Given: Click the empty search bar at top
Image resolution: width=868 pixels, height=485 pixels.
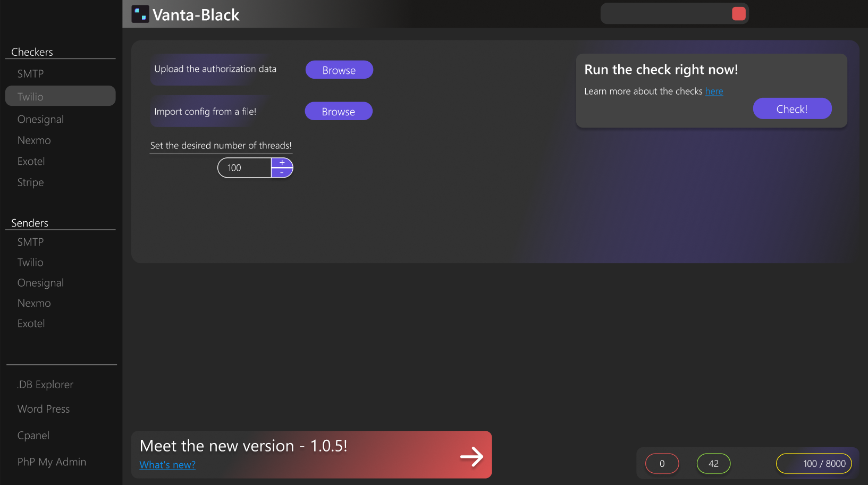Looking at the screenshot, I should (x=665, y=14).
